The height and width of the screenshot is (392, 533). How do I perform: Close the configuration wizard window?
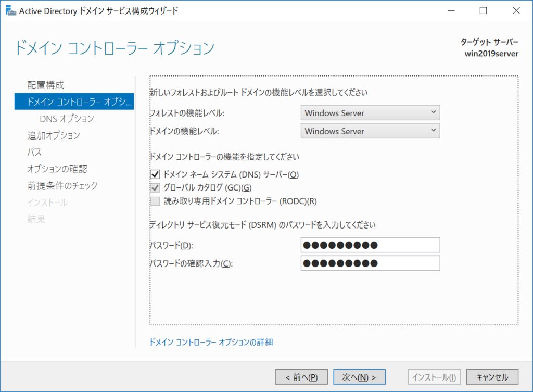pos(516,11)
